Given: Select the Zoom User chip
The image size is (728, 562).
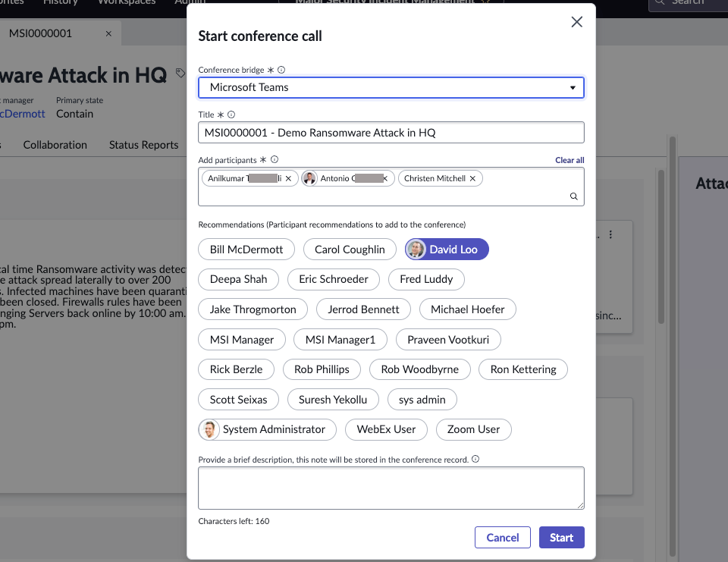Looking at the screenshot, I should (x=473, y=429).
